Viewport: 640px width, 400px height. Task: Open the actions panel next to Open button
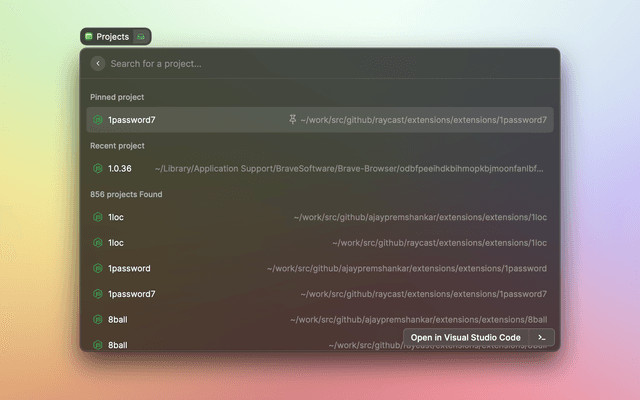[x=541, y=338]
